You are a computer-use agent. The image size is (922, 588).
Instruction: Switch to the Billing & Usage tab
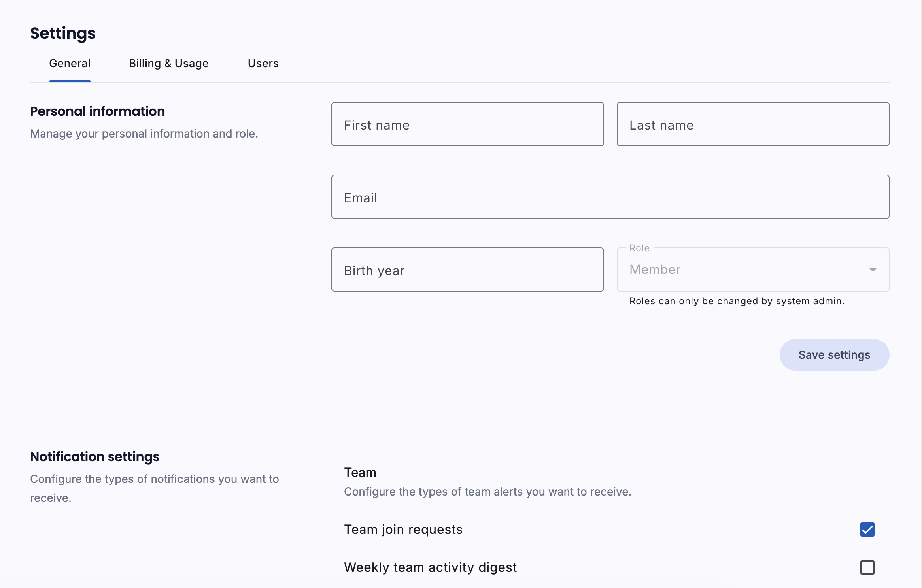(168, 64)
